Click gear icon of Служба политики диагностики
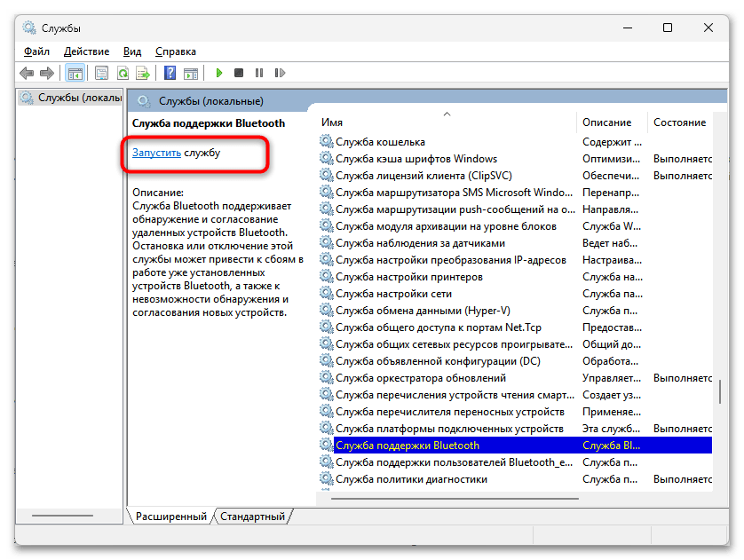 coord(326,478)
